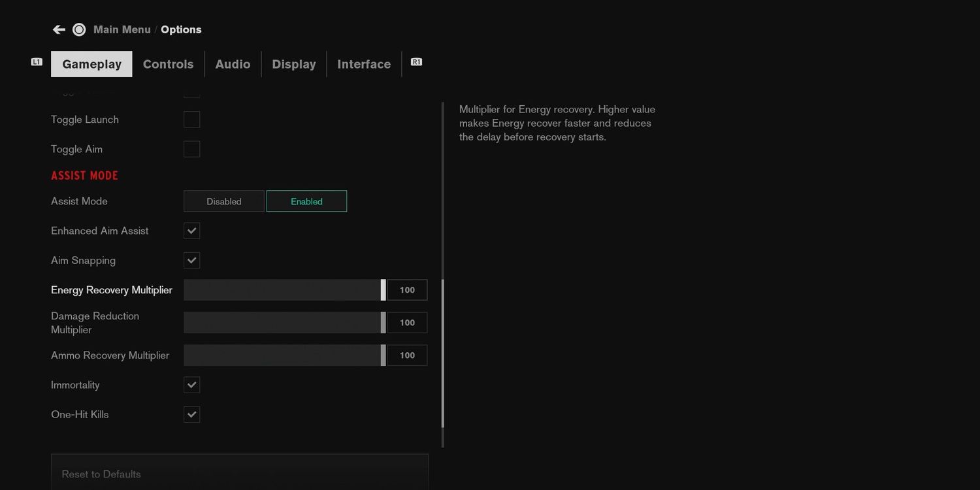Select the Interface tab

(x=364, y=64)
